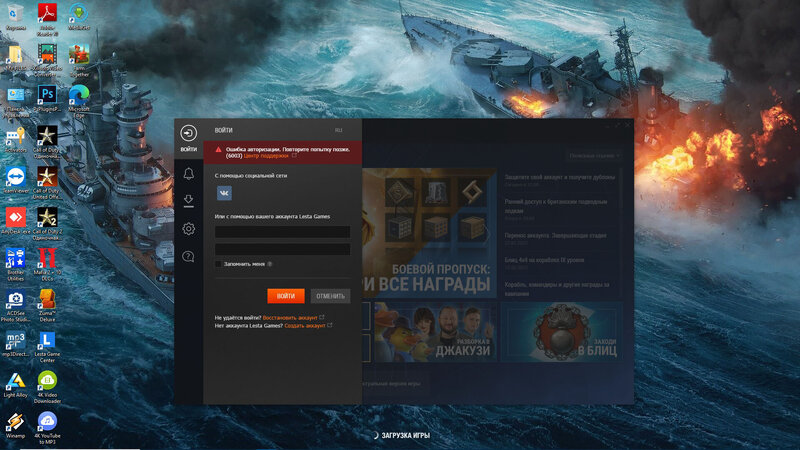Focus the password field below the login field
Screen dimensions: 800x450
coord(282,249)
